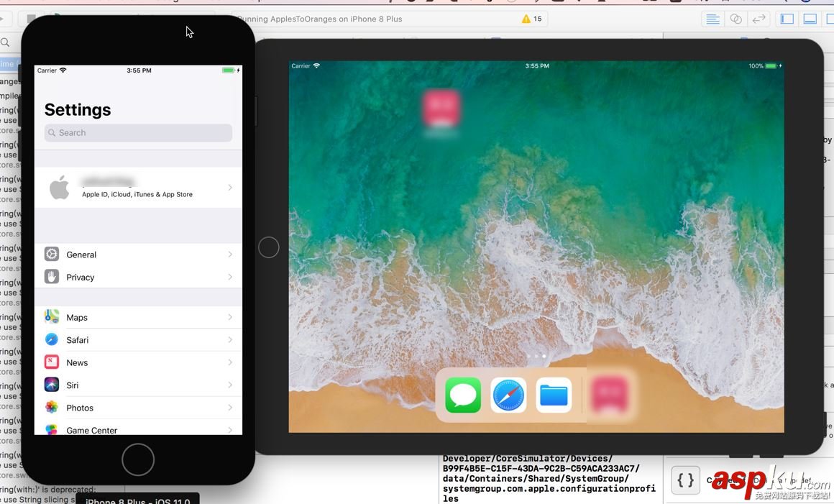This screenshot has width=834, height=504.
Task: Toggle the Assistant editor in Xcode toolbar
Action: (736, 19)
